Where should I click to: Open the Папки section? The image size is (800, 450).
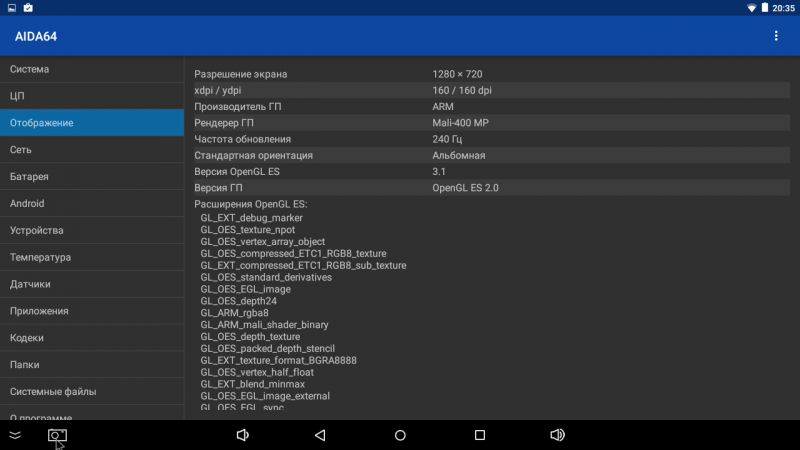pos(92,364)
